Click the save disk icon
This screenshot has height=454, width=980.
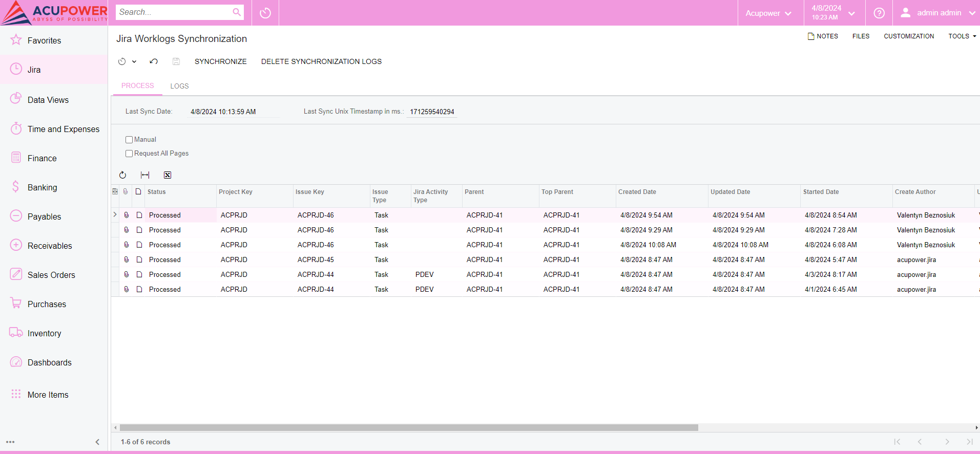pyautogui.click(x=176, y=61)
